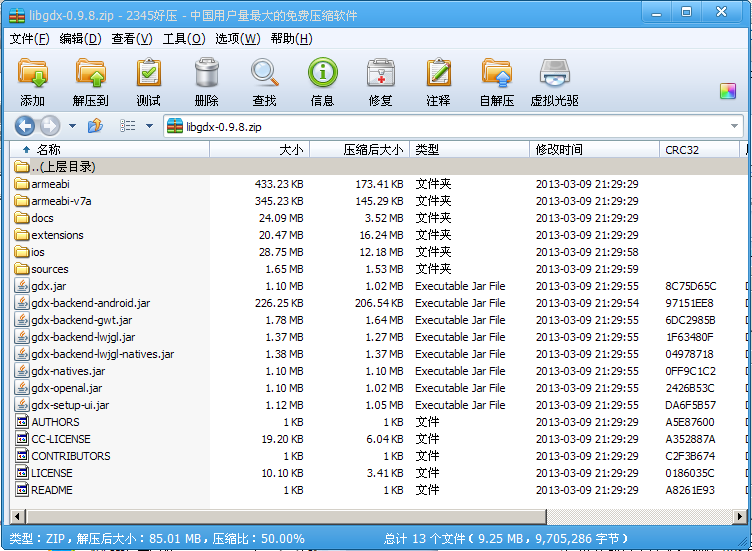Select the gdx.jar file icon

click(22, 286)
